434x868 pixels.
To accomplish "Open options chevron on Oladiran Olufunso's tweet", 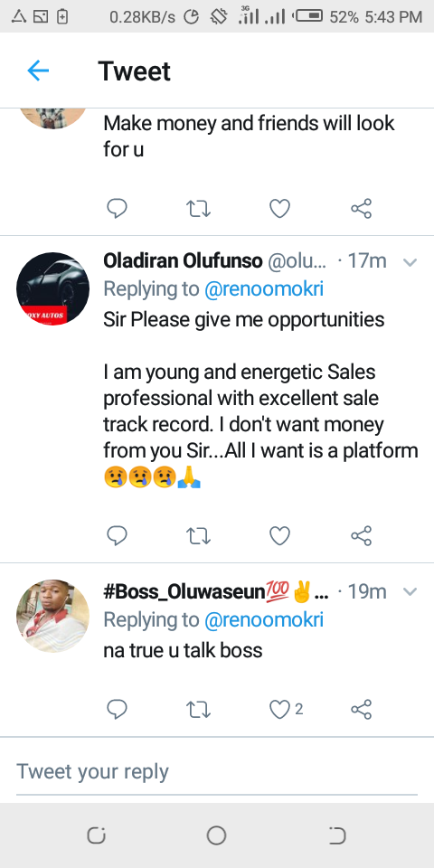I will click(410, 262).
